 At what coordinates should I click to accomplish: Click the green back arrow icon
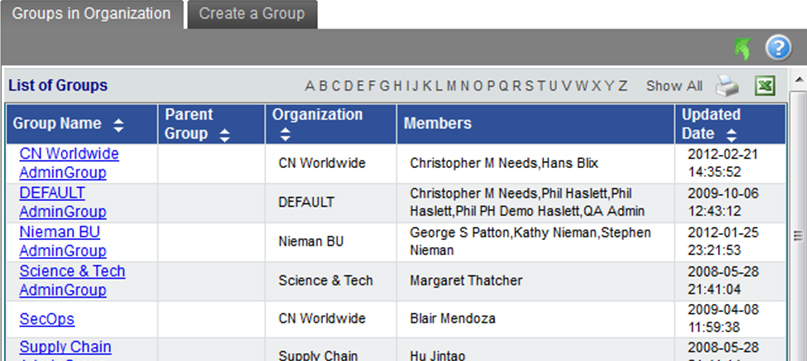[742, 48]
